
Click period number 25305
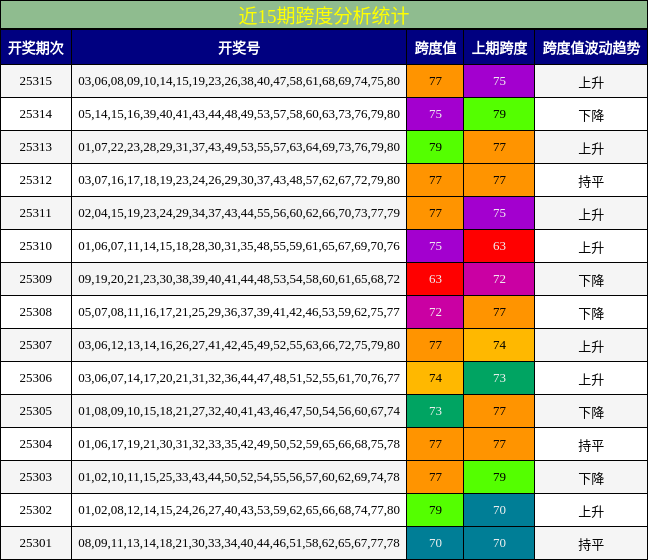click(x=36, y=411)
